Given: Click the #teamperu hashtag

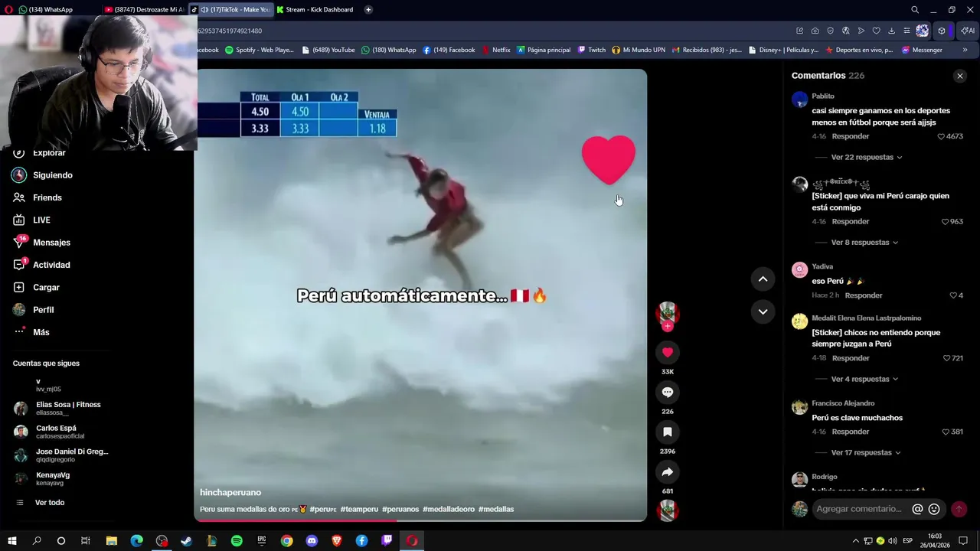Looking at the screenshot, I should pyautogui.click(x=359, y=509).
